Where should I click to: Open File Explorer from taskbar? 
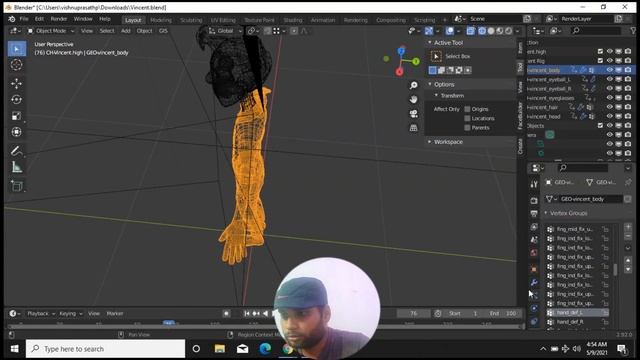[220, 349]
